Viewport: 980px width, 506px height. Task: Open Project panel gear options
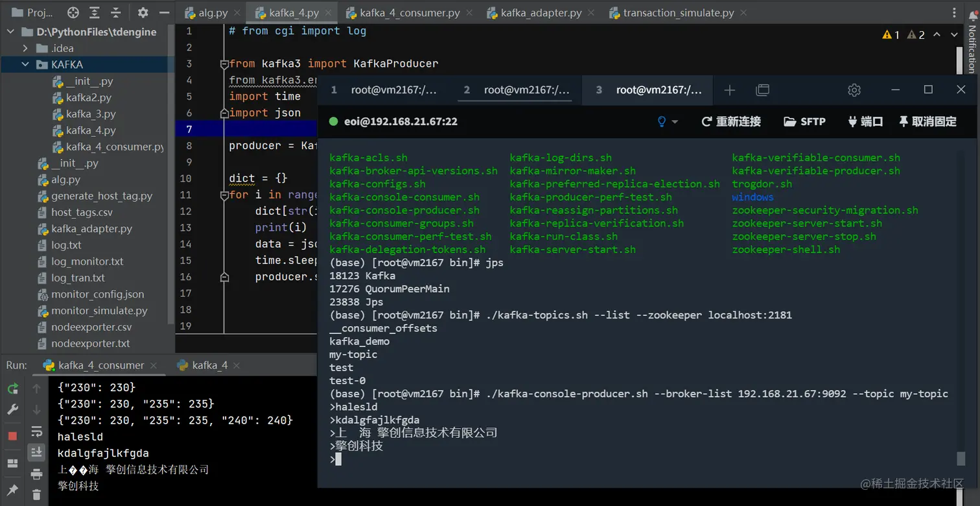pyautogui.click(x=143, y=12)
